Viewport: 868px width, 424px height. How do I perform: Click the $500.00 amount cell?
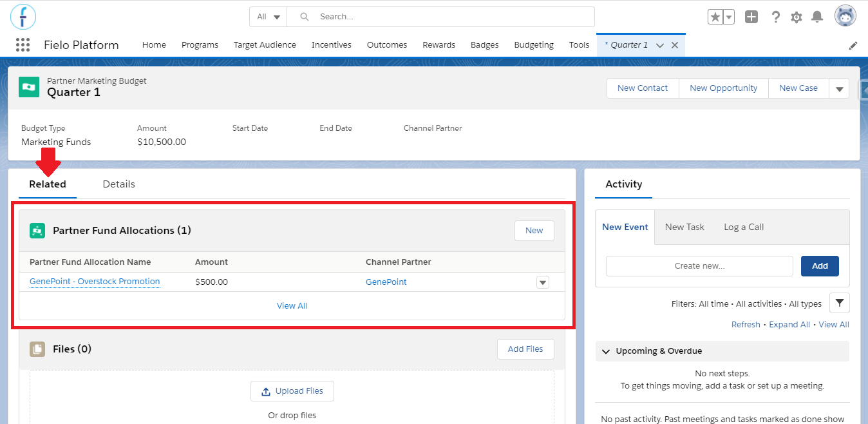click(211, 282)
